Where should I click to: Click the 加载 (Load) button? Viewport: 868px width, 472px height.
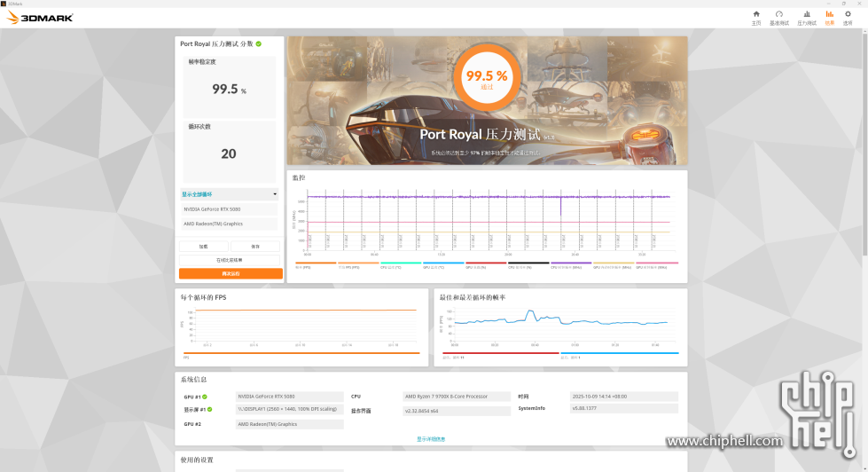pyautogui.click(x=204, y=246)
